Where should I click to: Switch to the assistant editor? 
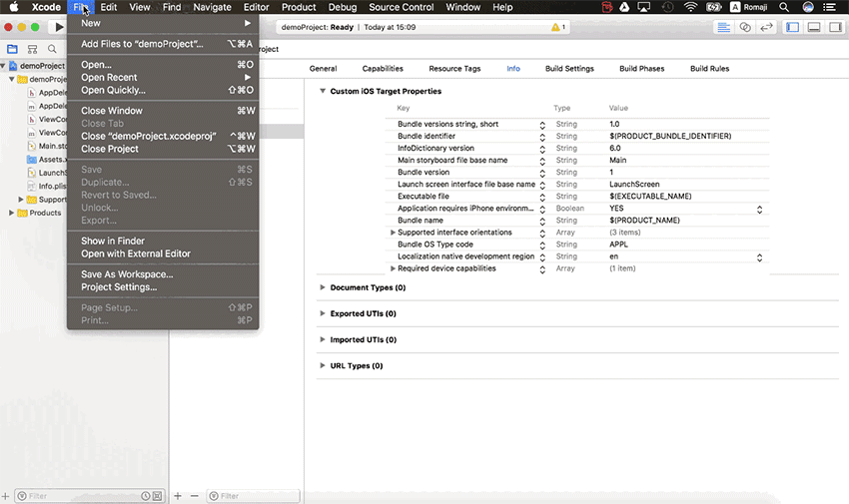pyautogui.click(x=745, y=27)
